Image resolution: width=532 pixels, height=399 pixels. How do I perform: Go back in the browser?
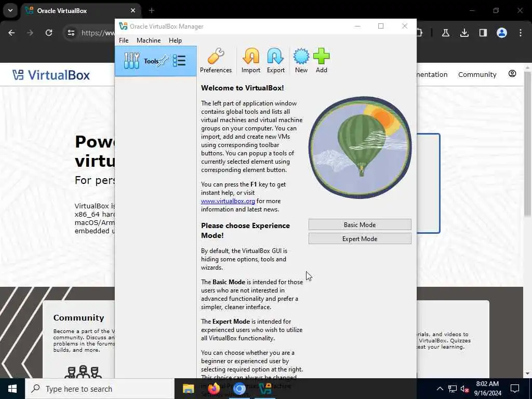[11, 33]
